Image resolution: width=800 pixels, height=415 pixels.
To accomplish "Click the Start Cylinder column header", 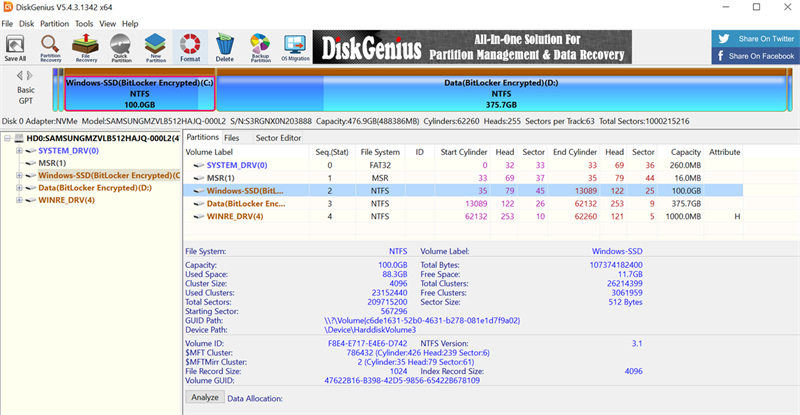I will click(x=464, y=152).
